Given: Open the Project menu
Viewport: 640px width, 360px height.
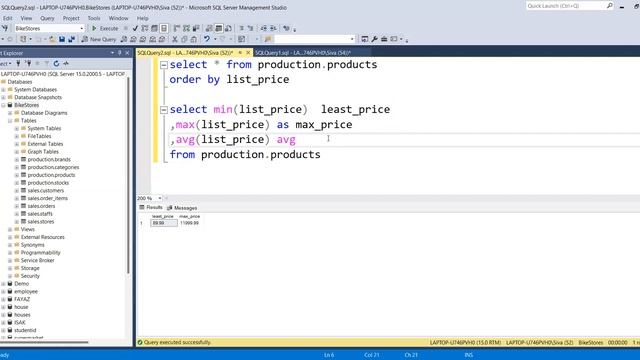Looking at the screenshot, I should 71,18.
